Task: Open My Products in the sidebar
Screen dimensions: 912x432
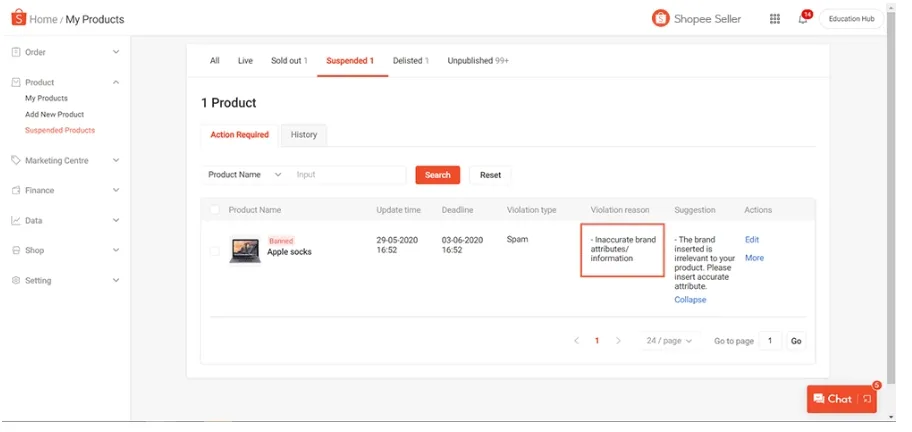Action: click(46, 98)
